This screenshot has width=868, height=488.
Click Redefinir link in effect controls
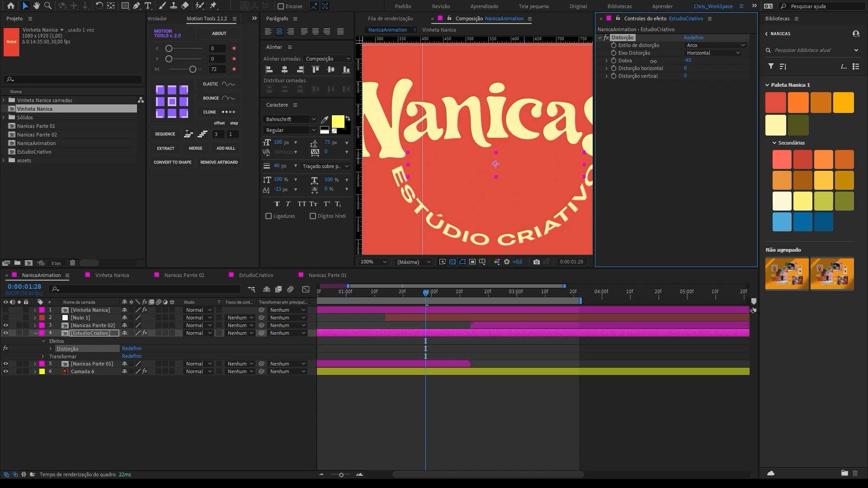[693, 38]
